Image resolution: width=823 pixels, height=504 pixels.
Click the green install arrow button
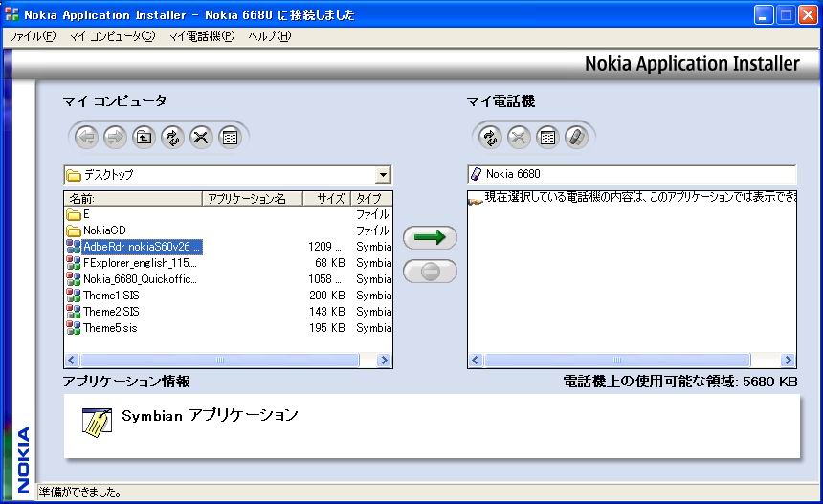coord(430,237)
